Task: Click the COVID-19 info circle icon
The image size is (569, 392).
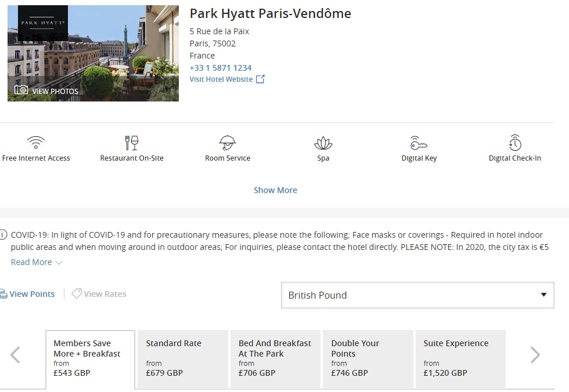Action: click(3, 235)
